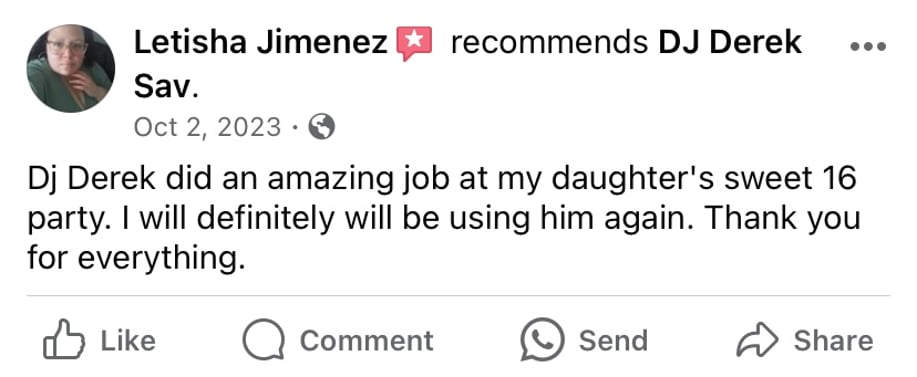Click the 'Send' text label
Screen dimensions: 917x377
click(613, 341)
